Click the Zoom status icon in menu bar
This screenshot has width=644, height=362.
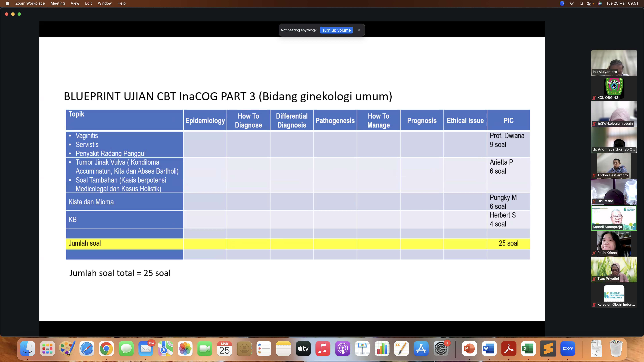(x=562, y=3)
